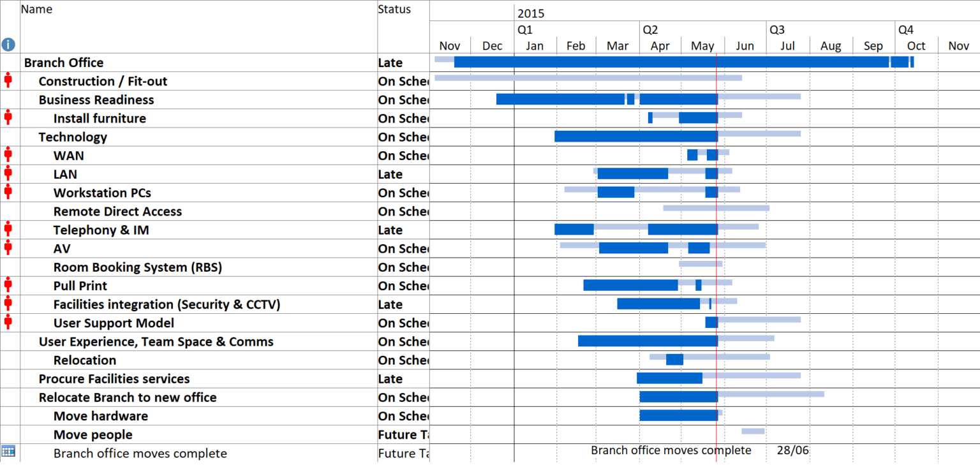Click the LAN task's Gantt bar
Screen dimensions: 980x465
click(x=632, y=173)
